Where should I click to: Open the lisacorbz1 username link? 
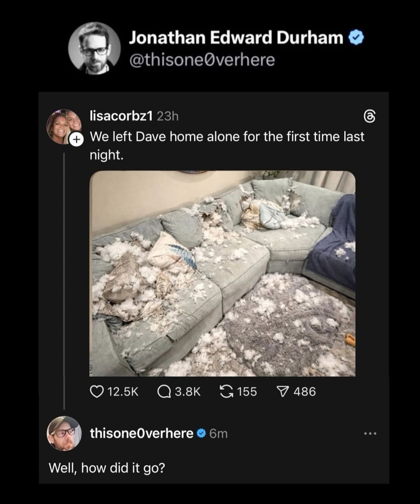point(121,116)
